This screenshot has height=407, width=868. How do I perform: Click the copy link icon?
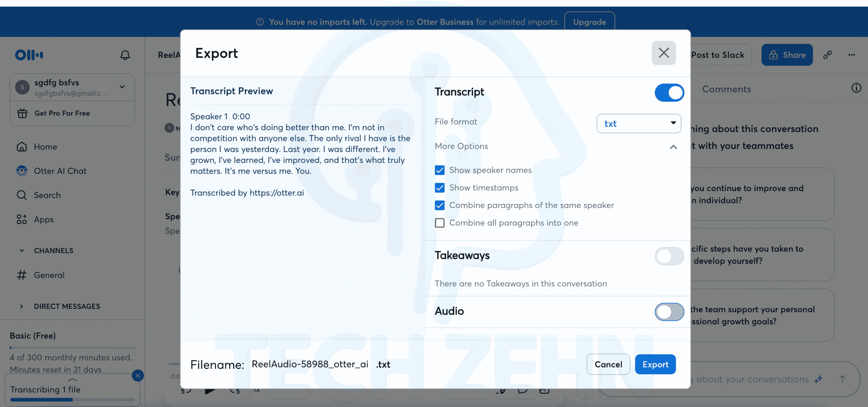(x=827, y=55)
